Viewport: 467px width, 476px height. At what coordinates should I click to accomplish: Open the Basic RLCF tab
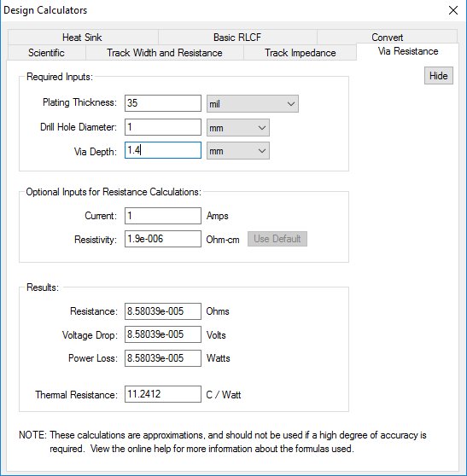237,37
